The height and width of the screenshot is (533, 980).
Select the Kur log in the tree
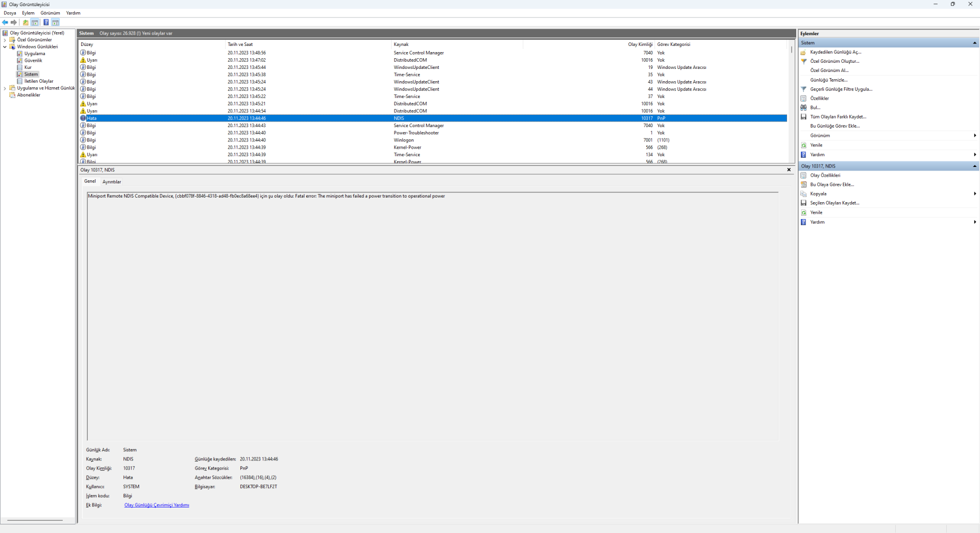point(28,67)
